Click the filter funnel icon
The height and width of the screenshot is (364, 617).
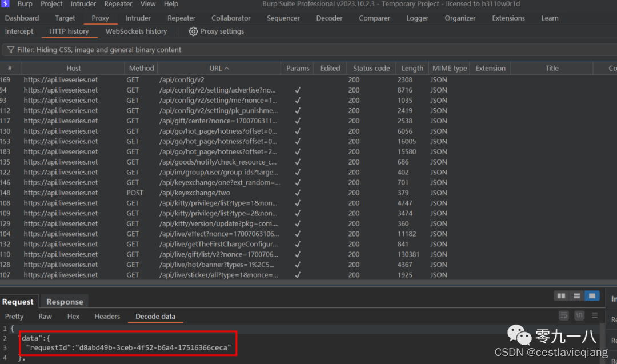[x=11, y=50]
